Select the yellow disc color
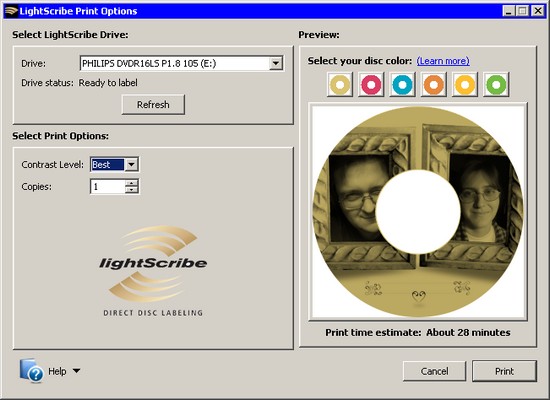This screenshot has height=400, width=550. (x=465, y=85)
